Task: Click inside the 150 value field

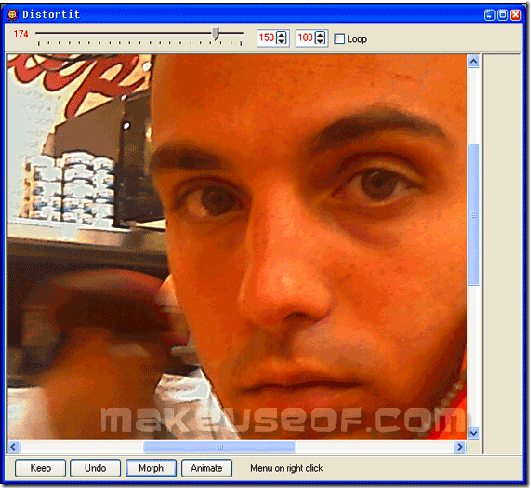Action: (267, 38)
